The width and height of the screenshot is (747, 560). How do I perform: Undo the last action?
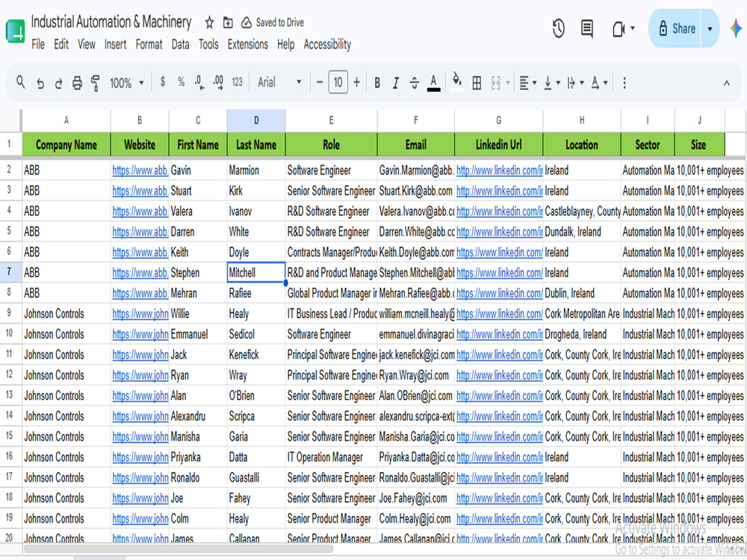[x=40, y=84]
